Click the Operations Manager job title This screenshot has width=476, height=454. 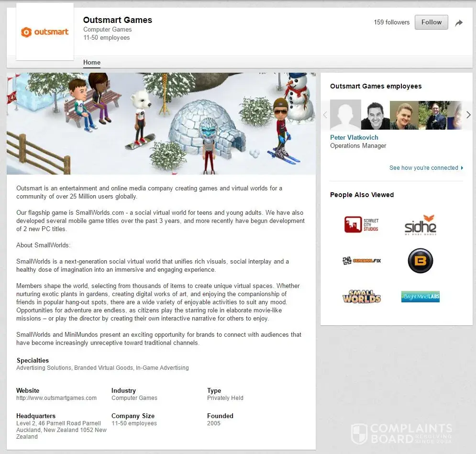(x=358, y=145)
